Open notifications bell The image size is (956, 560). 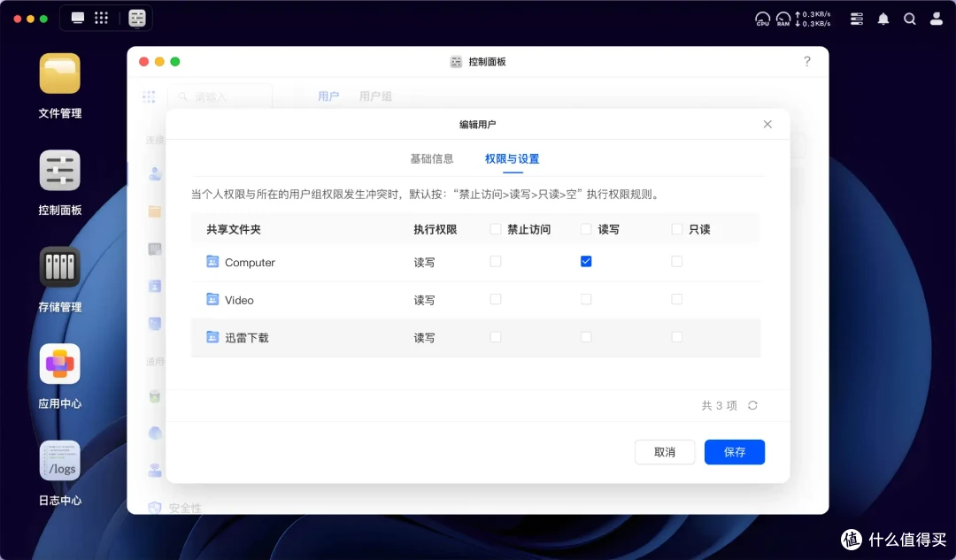click(883, 19)
